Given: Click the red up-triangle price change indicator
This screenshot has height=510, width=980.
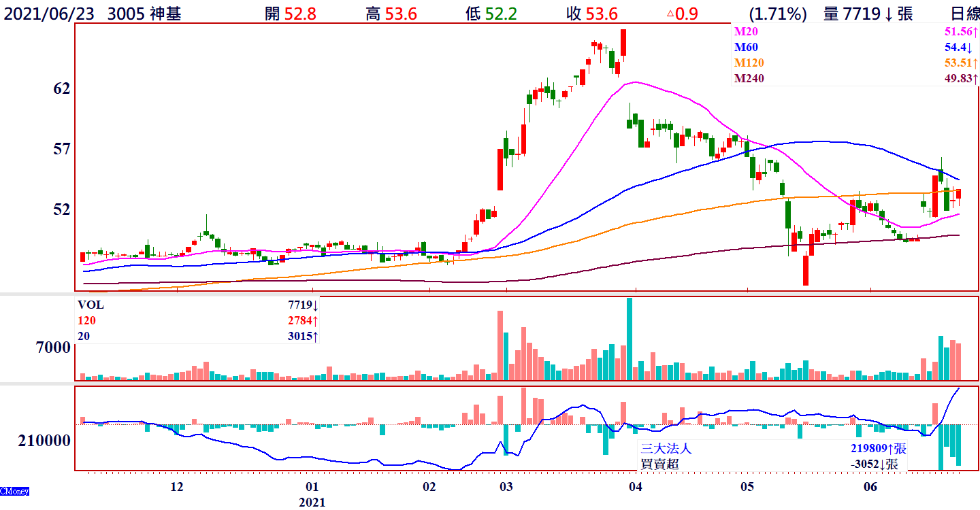Looking at the screenshot, I should (x=670, y=14).
